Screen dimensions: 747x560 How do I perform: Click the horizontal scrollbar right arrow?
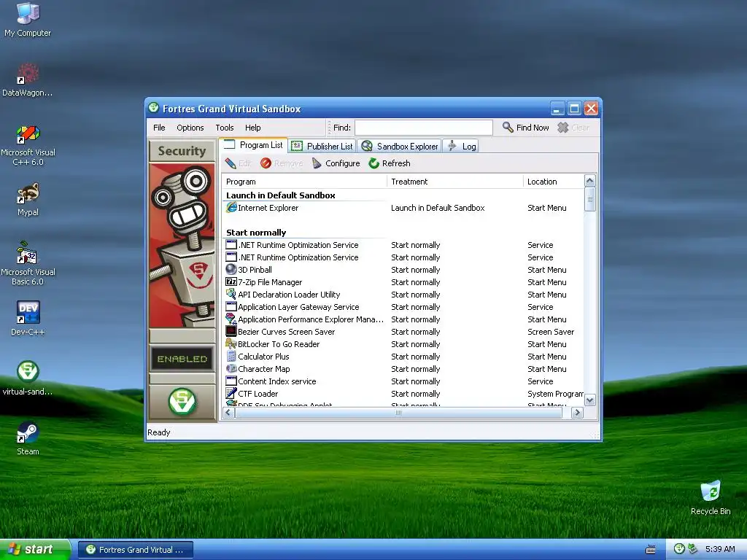[578, 413]
